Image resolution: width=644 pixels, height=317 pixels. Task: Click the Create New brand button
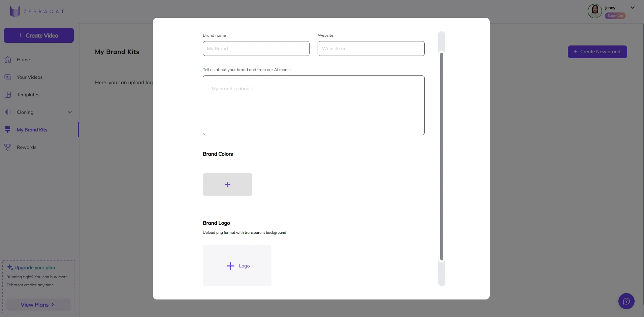[x=598, y=52]
